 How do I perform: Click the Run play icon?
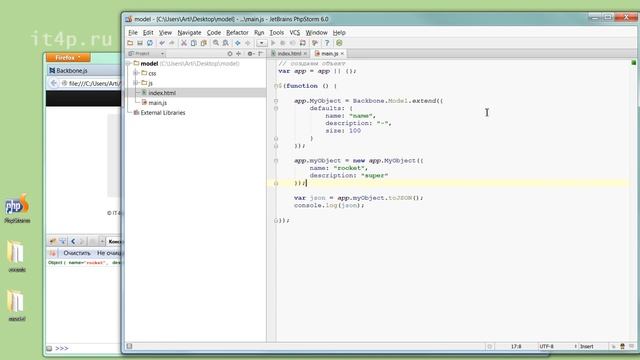pos(273,43)
